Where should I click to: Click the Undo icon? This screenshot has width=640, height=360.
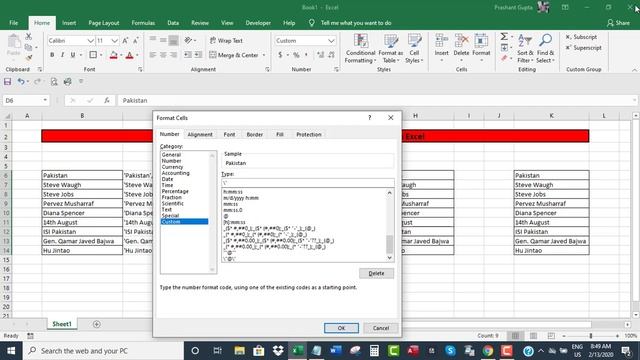point(21,82)
